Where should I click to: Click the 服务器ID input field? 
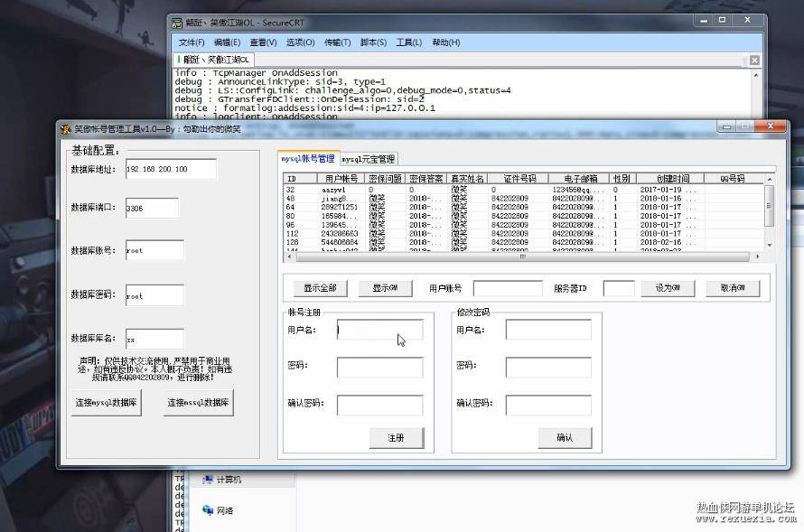click(619, 288)
